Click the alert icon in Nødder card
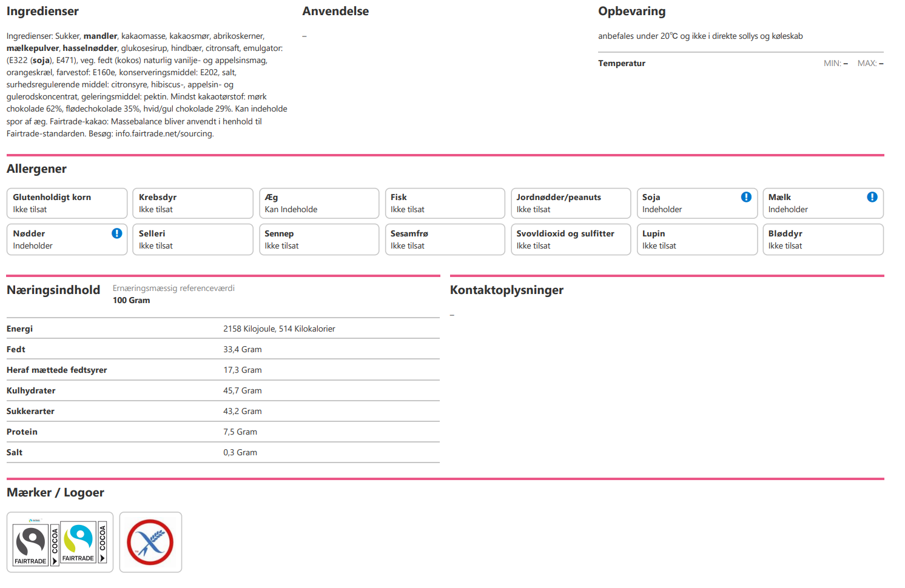This screenshot has height=588, width=905. [x=116, y=233]
